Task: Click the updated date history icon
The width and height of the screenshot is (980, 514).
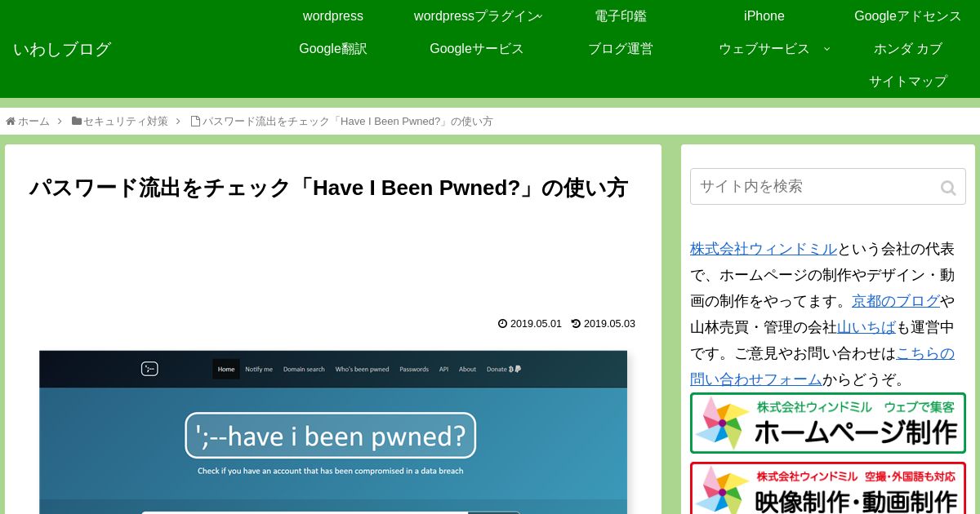Action: (x=576, y=324)
